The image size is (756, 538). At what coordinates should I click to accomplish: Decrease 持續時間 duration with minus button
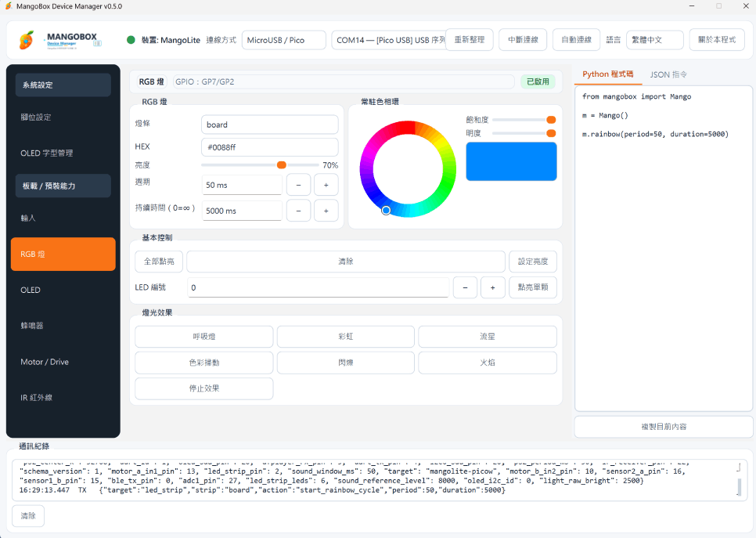tap(298, 211)
